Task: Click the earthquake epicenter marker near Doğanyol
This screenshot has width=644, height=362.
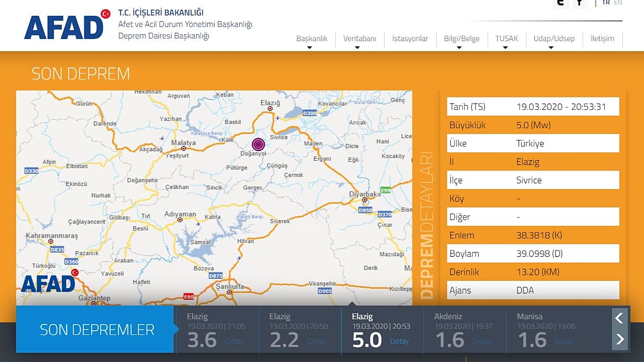Action: tap(258, 145)
